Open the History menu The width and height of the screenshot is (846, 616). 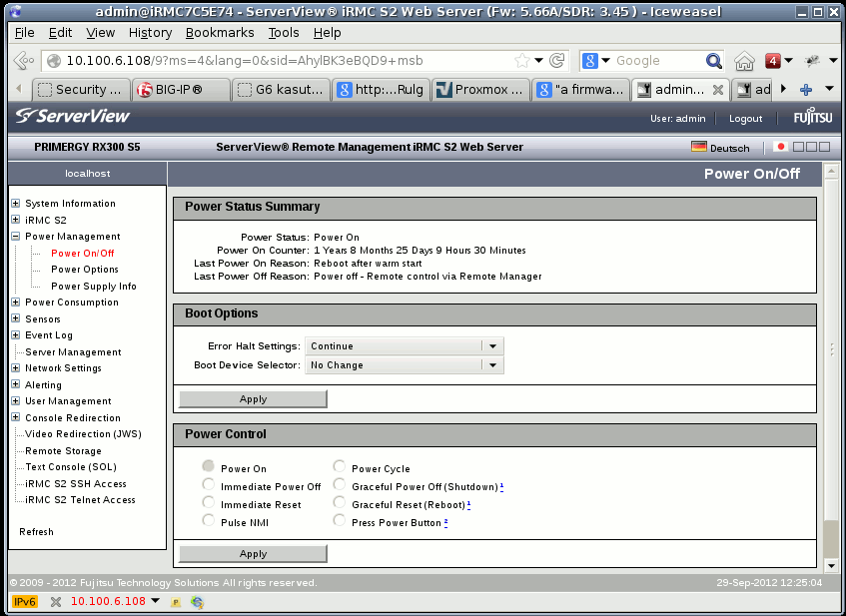pyautogui.click(x=150, y=33)
